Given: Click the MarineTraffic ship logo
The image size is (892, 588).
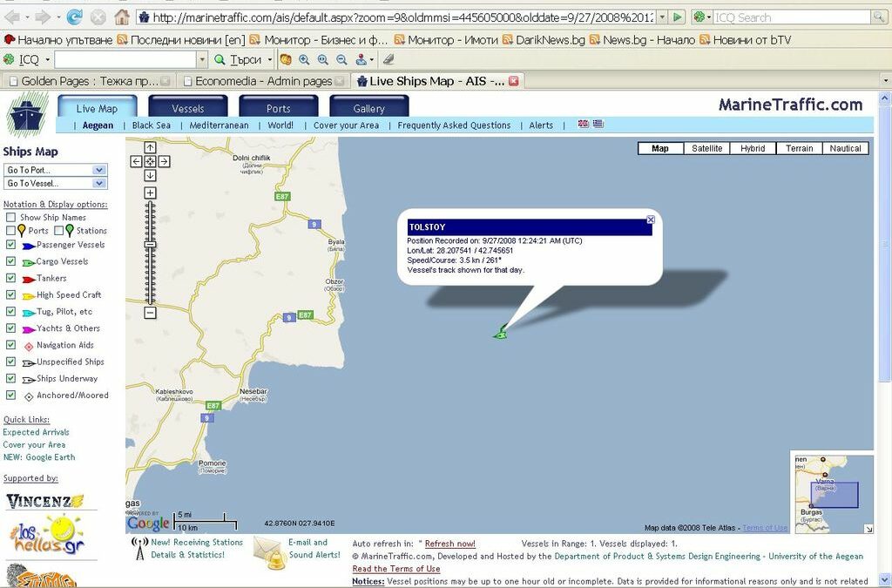Looking at the screenshot, I should click(x=27, y=114).
